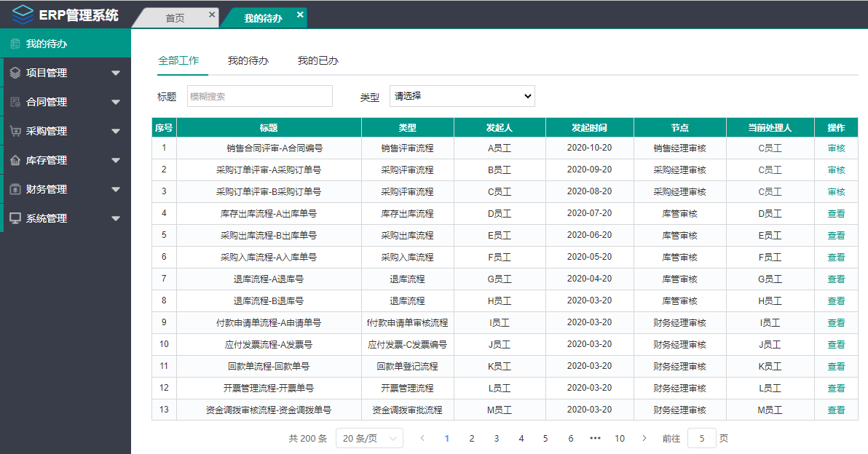
Task: Click cell 销售经理审核
Action: tap(680, 148)
